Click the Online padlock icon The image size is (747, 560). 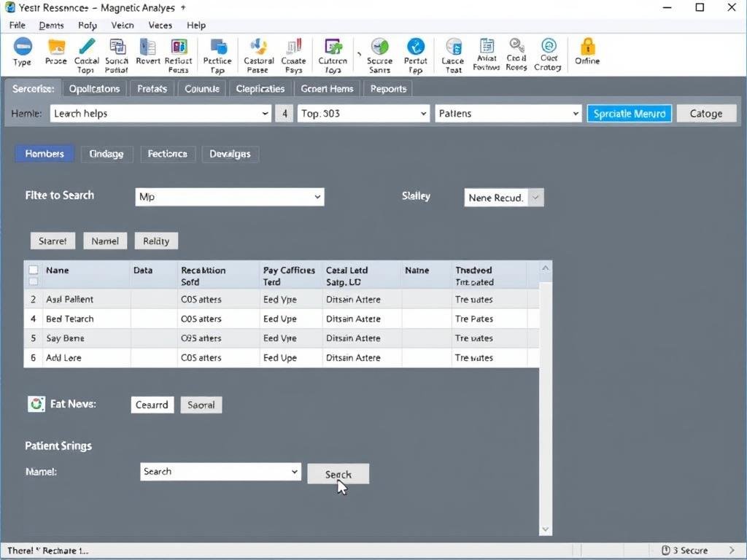(587, 47)
